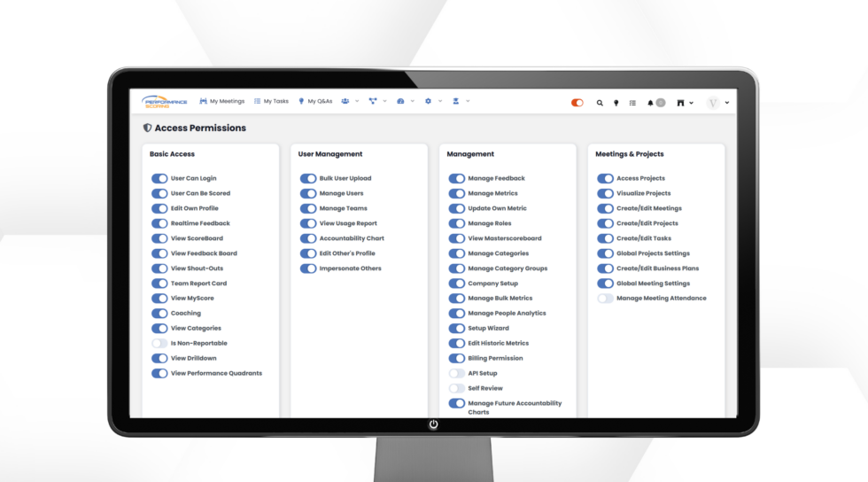Click the My Meetings calendar icon
The height and width of the screenshot is (482, 868).
[x=203, y=101]
